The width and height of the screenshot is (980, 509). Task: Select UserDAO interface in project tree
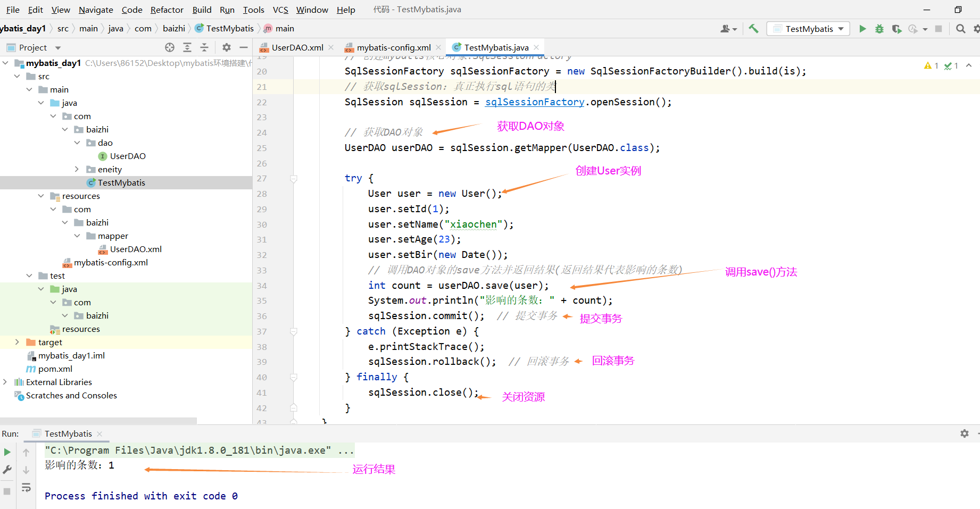[128, 156]
